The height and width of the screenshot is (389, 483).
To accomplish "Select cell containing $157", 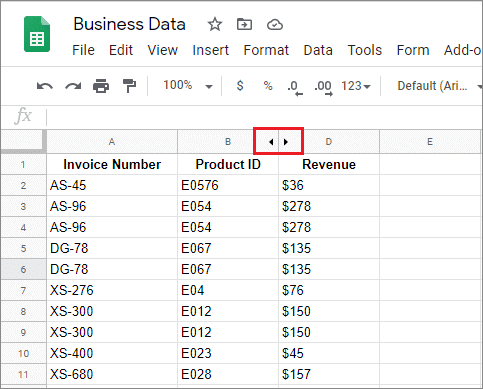I will 329,374.
